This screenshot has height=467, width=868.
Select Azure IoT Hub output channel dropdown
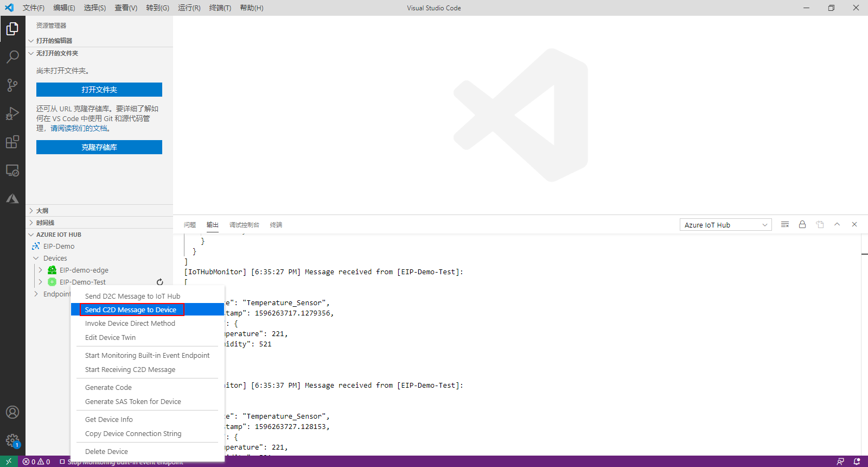click(x=726, y=225)
